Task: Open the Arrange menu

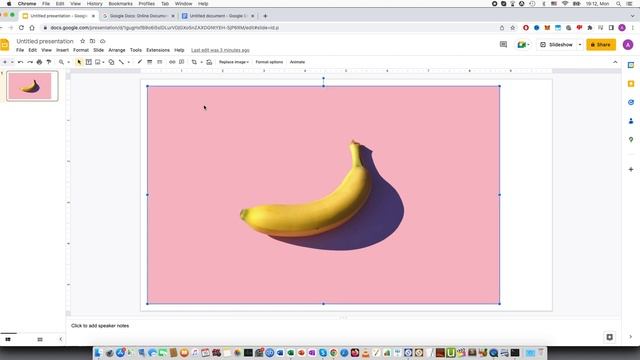Action: (117, 50)
